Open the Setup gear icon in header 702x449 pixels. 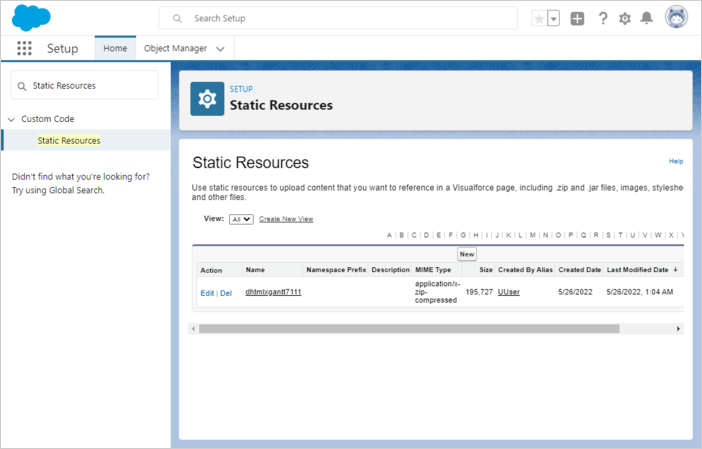pyautogui.click(x=625, y=19)
